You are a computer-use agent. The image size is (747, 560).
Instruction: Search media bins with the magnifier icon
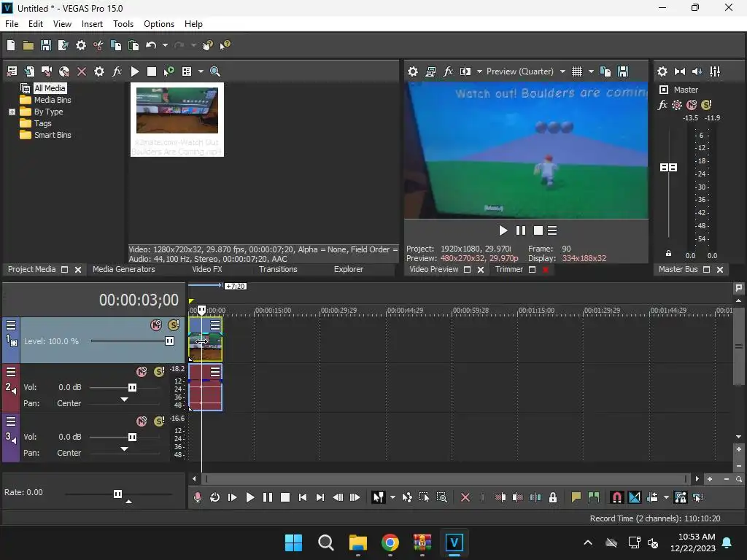tap(215, 71)
